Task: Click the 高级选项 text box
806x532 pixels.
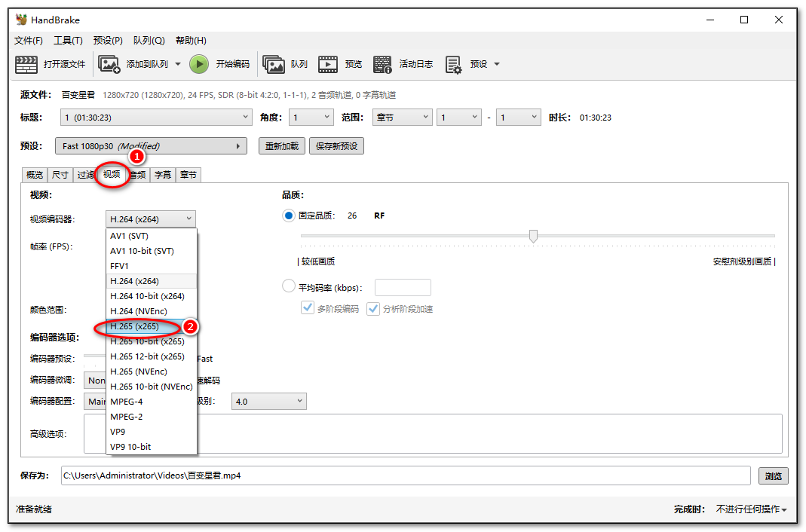Action: point(433,434)
